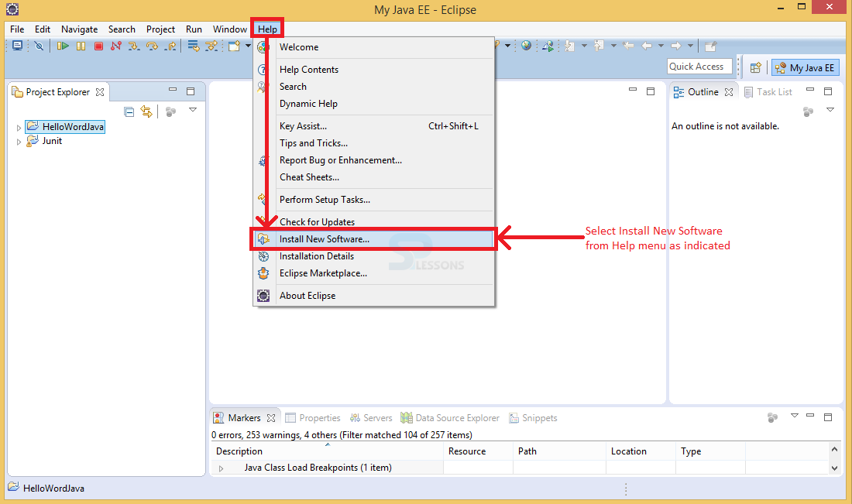The image size is (852, 504).
Task: Open the Back history dropdown arrow
Action: tap(661, 46)
